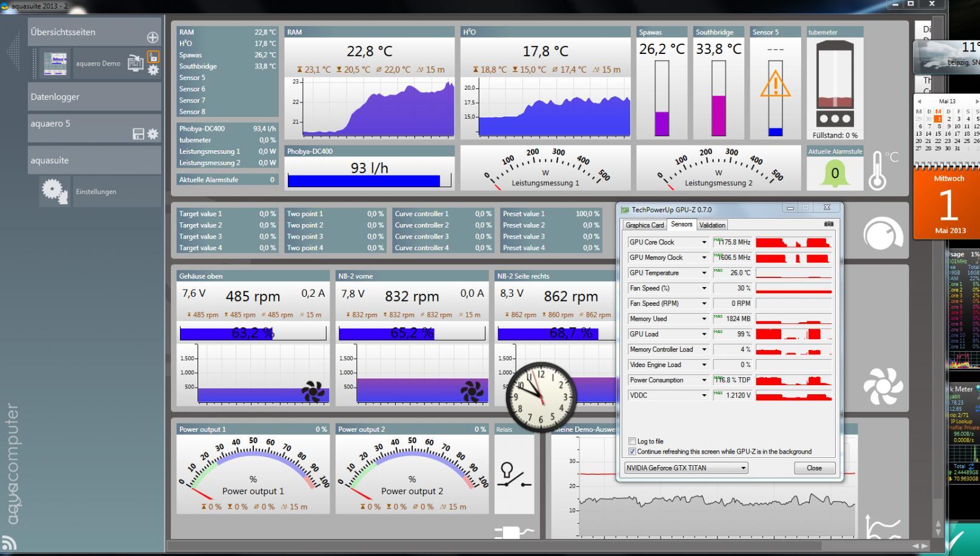Click the Southbridge 33,8 °C value
The height and width of the screenshot is (556, 980).
pyautogui.click(x=718, y=50)
